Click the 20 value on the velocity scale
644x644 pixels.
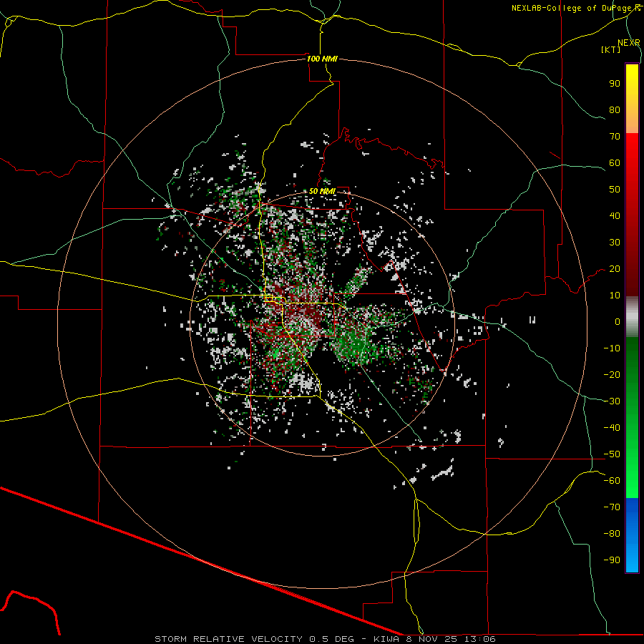615,269
